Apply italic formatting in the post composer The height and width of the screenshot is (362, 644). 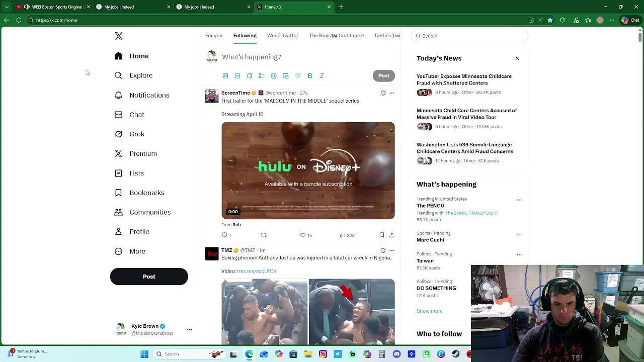[322, 76]
